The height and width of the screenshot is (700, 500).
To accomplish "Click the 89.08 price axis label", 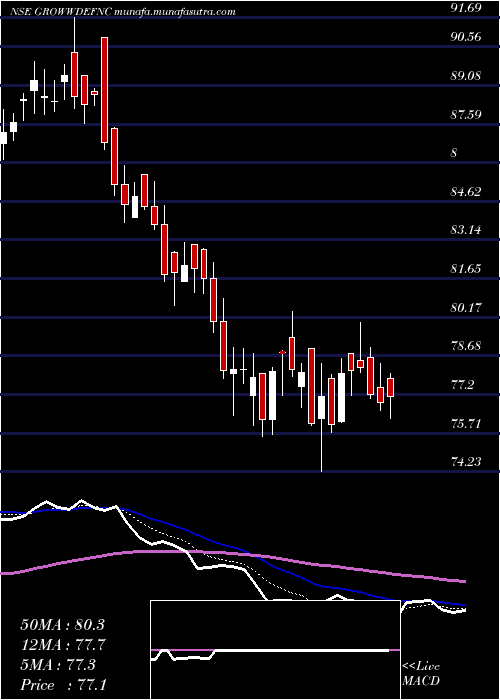I will pyautogui.click(x=466, y=75).
